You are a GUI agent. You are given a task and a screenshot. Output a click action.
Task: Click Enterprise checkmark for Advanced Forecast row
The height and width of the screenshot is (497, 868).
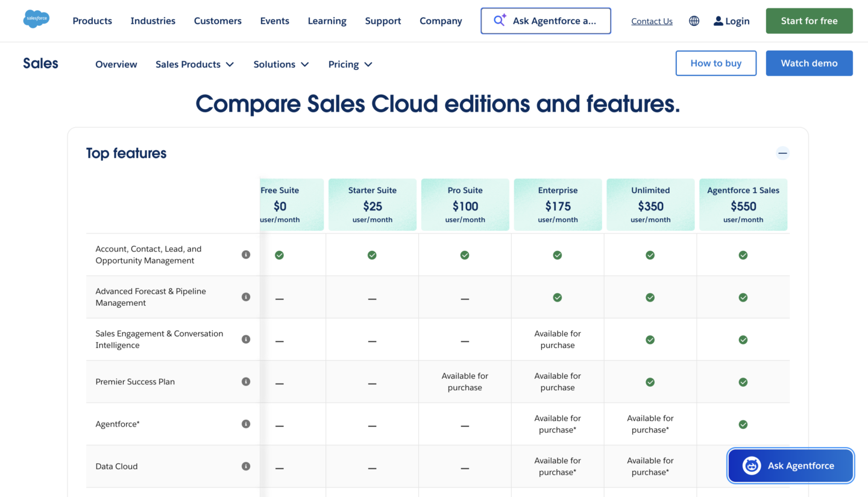click(558, 297)
